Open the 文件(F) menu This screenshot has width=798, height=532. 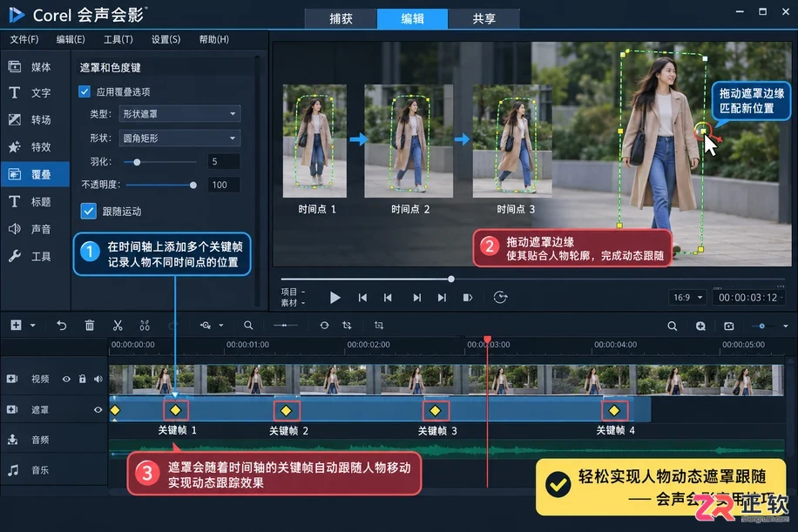click(24, 39)
